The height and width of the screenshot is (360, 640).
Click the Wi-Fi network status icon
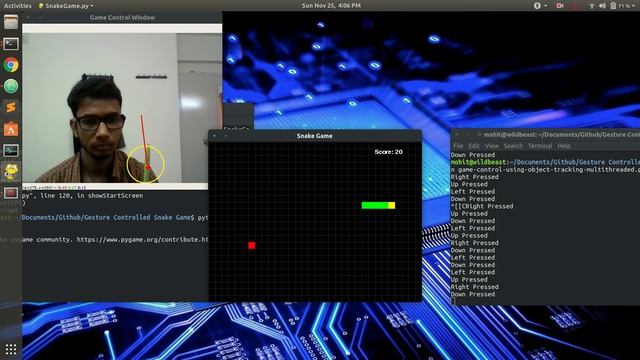[x=591, y=6]
